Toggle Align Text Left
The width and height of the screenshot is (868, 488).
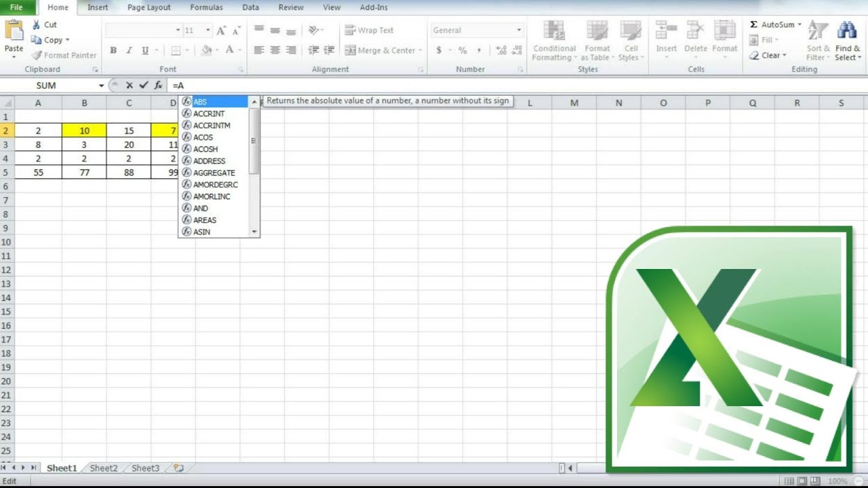pos(258,50)
